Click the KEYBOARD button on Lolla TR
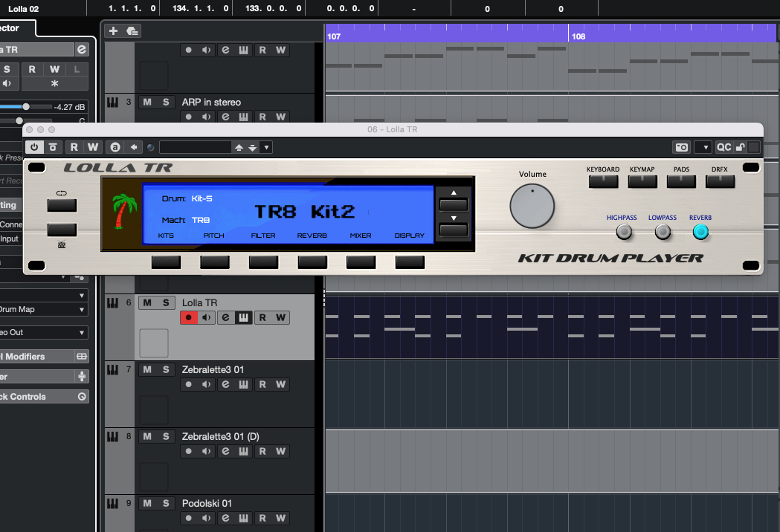780x532 pixels. pos(604,181)
